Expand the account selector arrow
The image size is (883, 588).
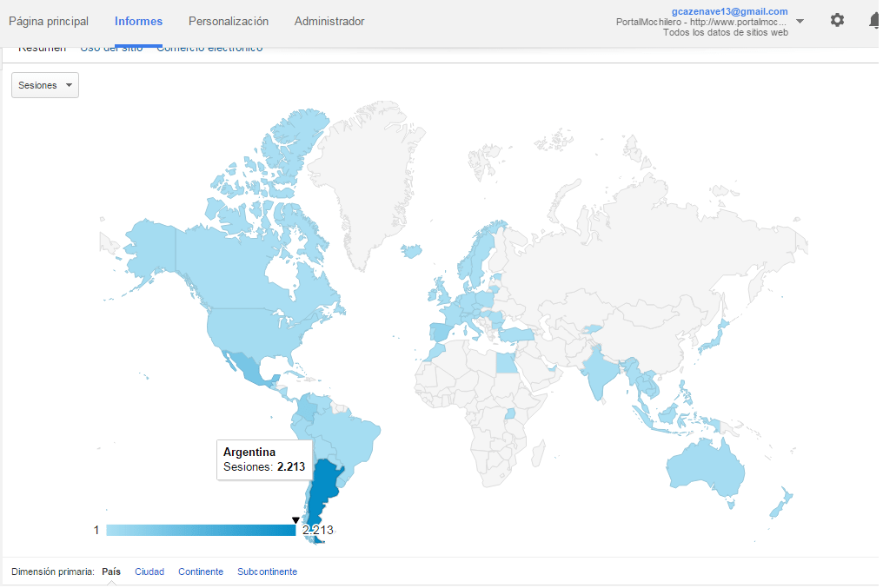click(x=800, y=22)
